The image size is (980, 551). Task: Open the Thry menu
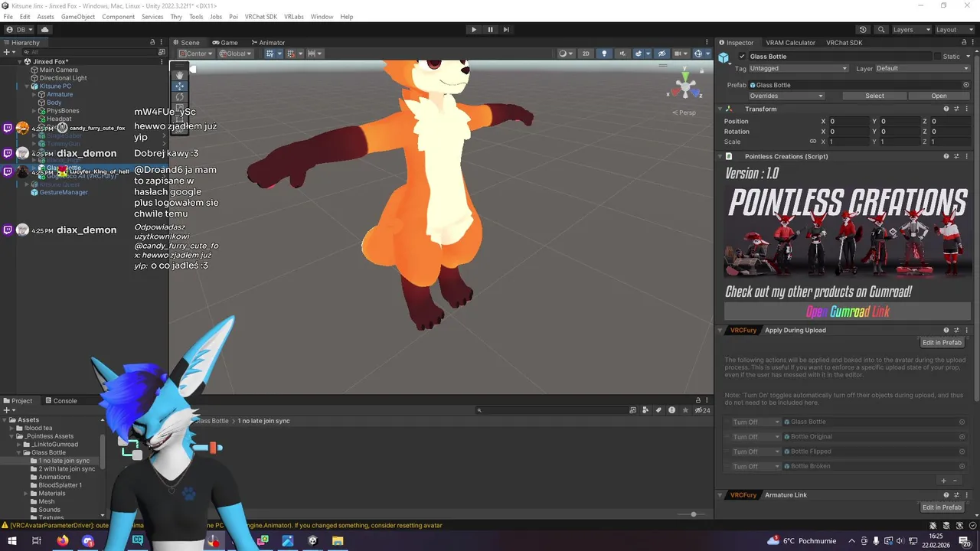(x=176, y=17)
